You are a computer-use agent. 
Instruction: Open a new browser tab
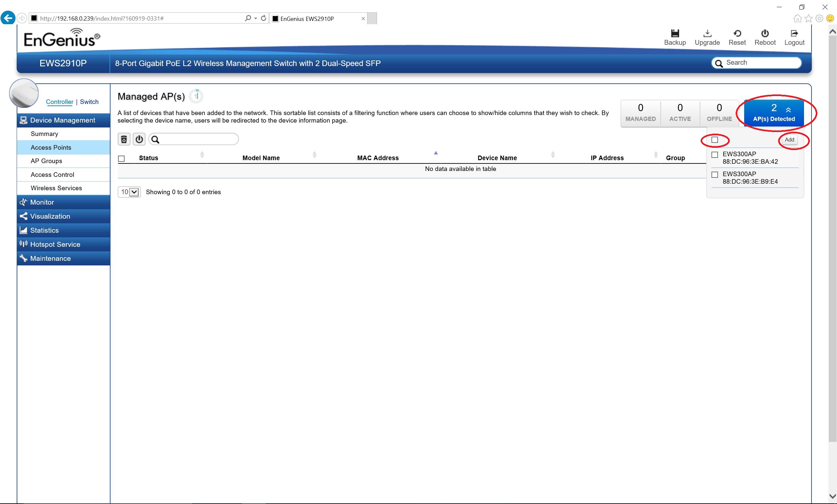372,18
